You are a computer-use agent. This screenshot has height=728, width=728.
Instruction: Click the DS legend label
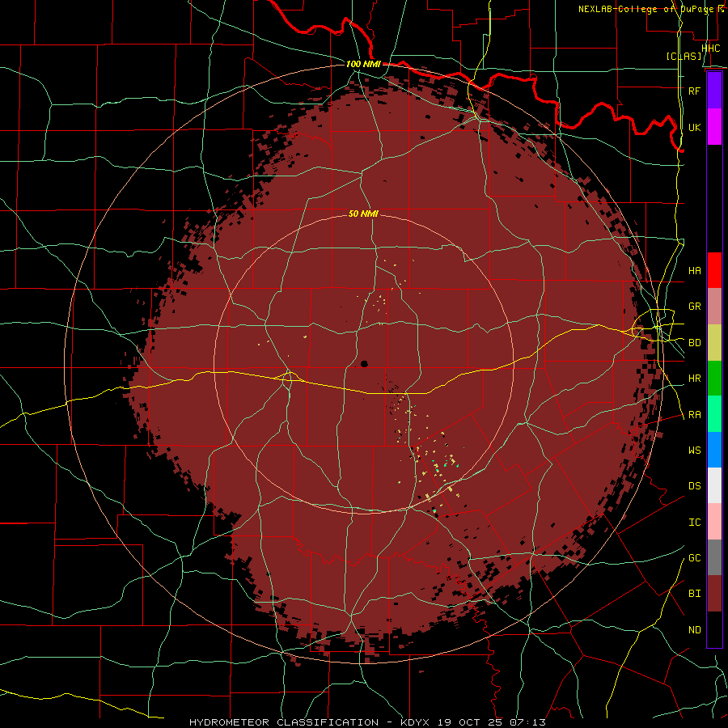pyautogui.click(x=694, y=486)
